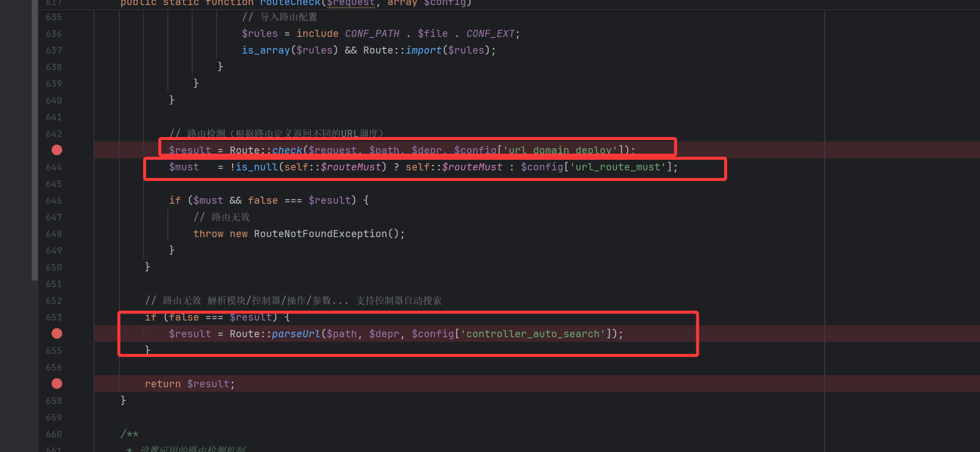Click the vertical scrollbar on the left edge
Viewport: 980px width, 452px height.
tap(34, 142)
